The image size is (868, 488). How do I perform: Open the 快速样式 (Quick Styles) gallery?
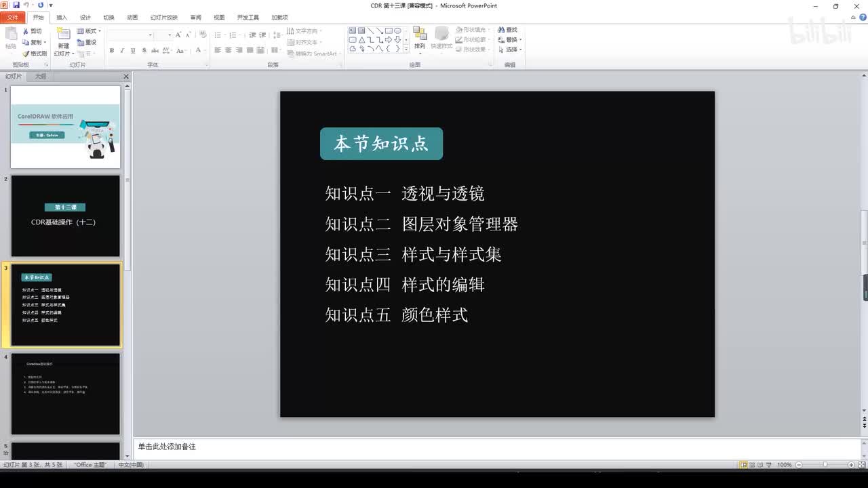click(x=441, y=39)
